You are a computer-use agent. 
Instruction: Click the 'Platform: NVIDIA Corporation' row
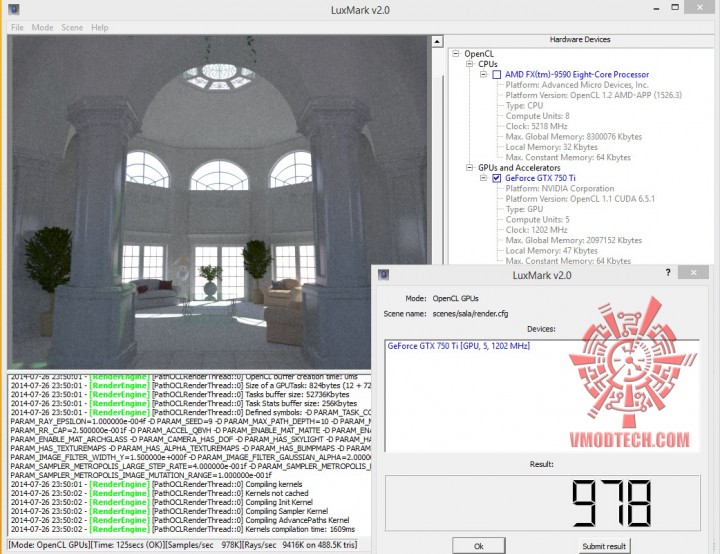pos(559,188)
